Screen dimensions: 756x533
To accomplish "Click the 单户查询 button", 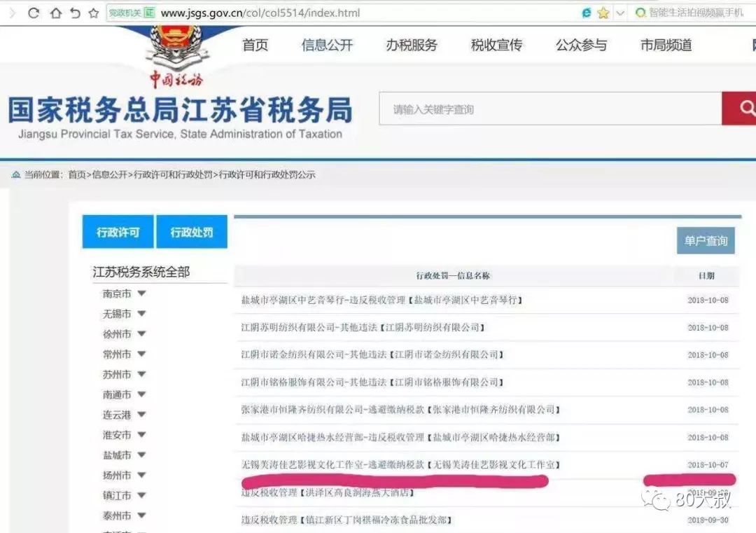I will click(x=706, y=241).
